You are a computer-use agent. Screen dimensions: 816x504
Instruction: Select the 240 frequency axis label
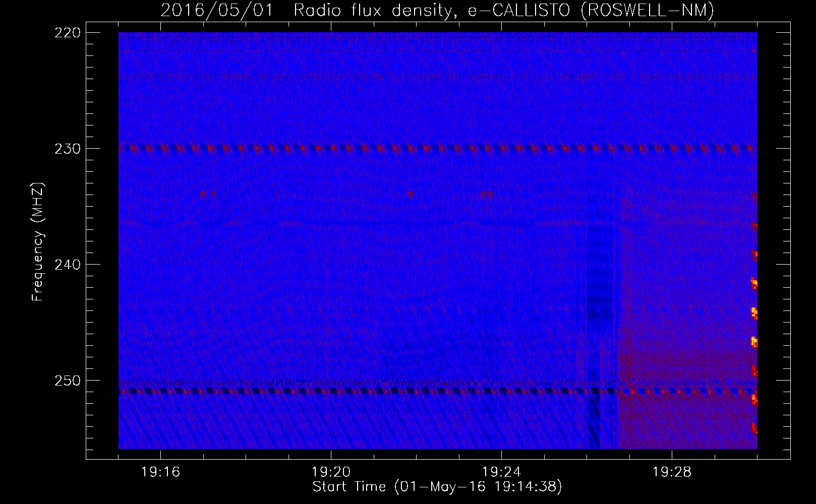(67, 265)
